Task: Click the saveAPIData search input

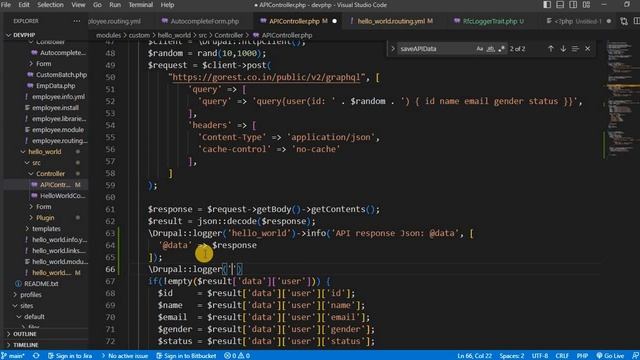Action: [x=436, y=49]
